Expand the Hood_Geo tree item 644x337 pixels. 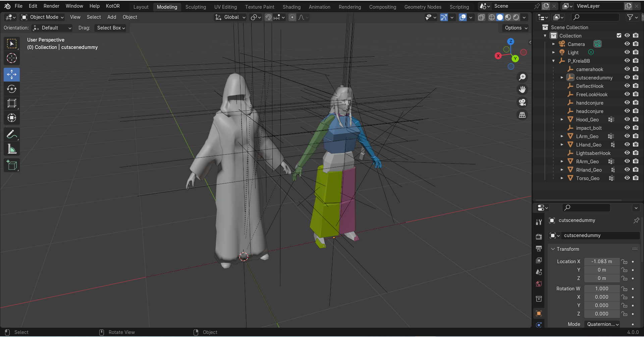pyautogui.click(x=562, y=119)
